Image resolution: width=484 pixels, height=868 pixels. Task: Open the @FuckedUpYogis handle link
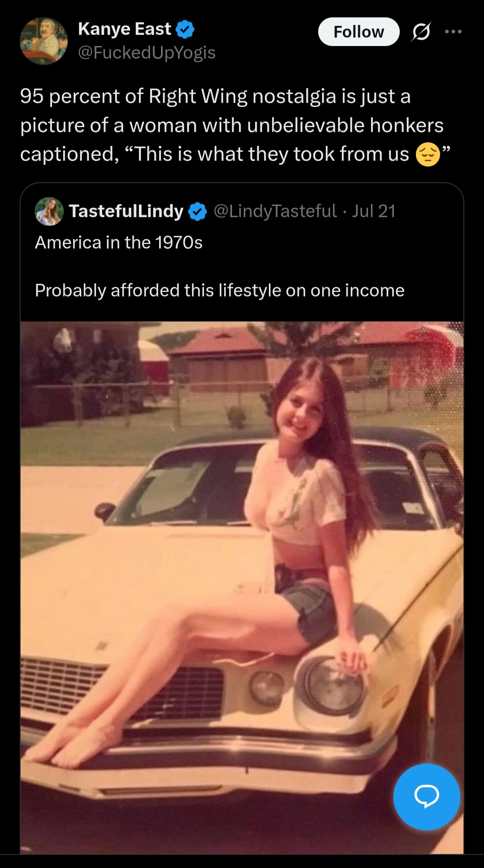click(x=147, y=53)
